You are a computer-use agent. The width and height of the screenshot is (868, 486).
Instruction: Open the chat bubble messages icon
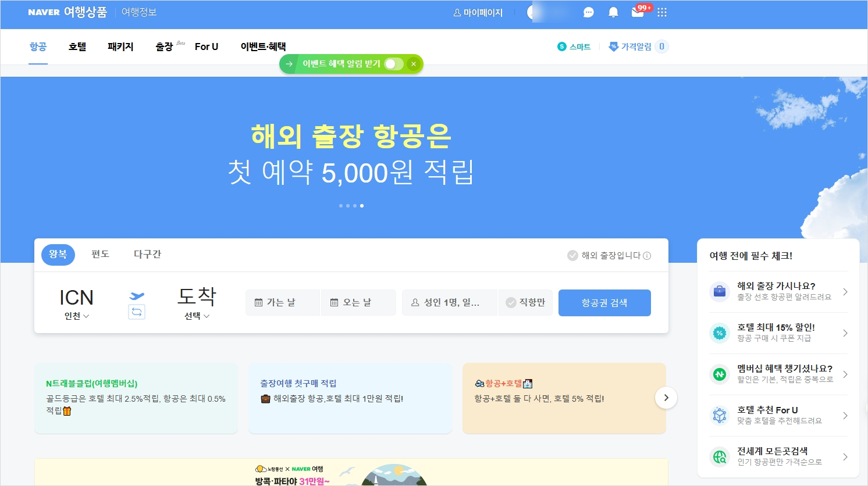pyautogui.click(x=588, y=12)
